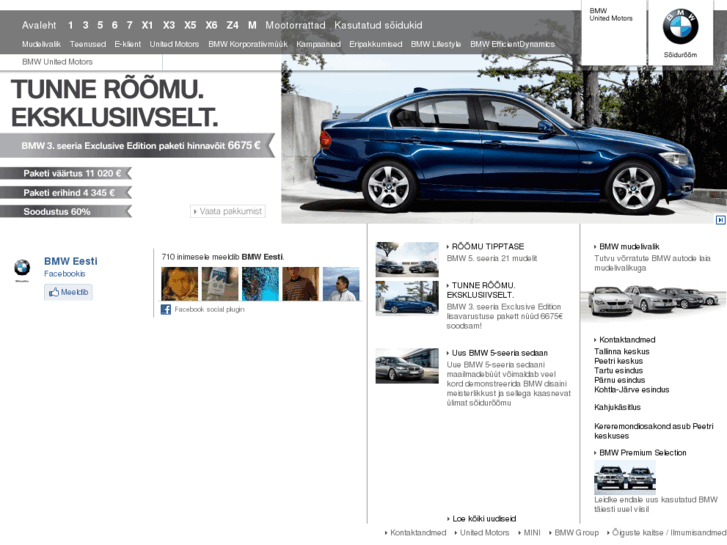This screenshot has height=545, width=727.
Task: Click the blue sedan news thumbnail
Action: click(x=407, y=298)
